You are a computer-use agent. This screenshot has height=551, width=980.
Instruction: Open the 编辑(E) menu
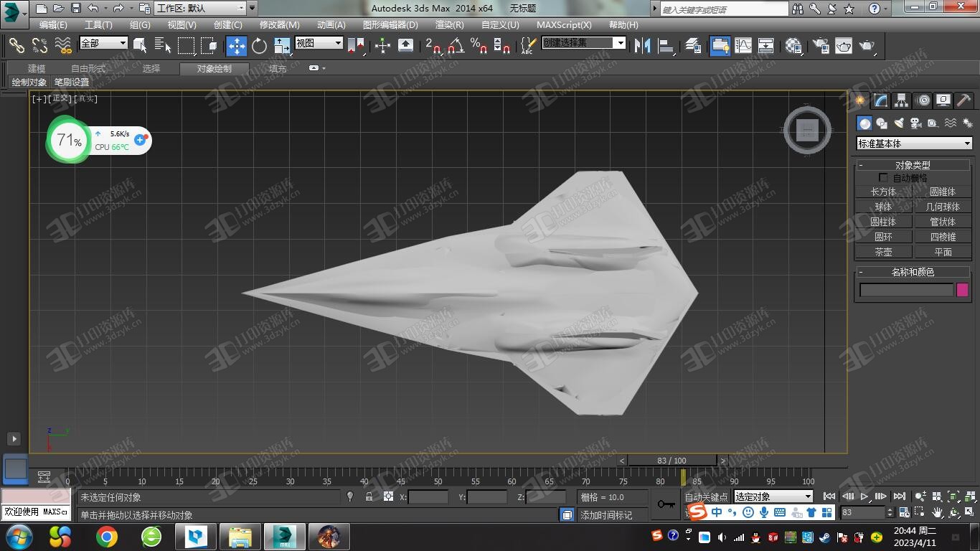coord(53,24)
